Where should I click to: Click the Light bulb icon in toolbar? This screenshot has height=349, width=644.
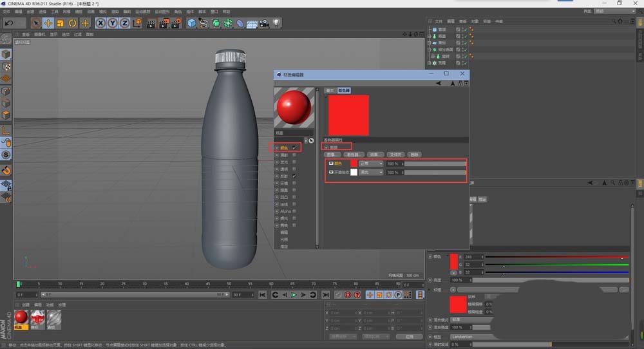[x=276, y=23]
